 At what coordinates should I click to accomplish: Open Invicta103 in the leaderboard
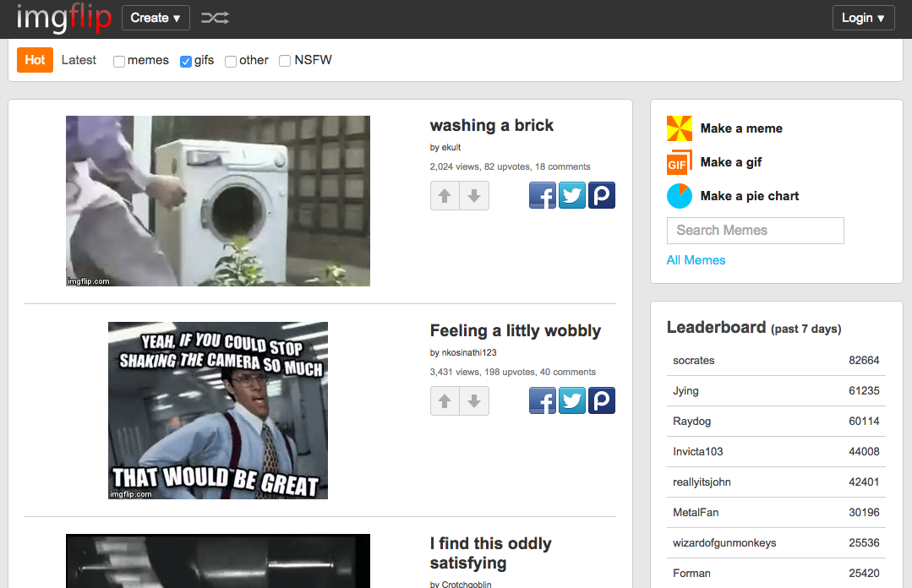698,451
